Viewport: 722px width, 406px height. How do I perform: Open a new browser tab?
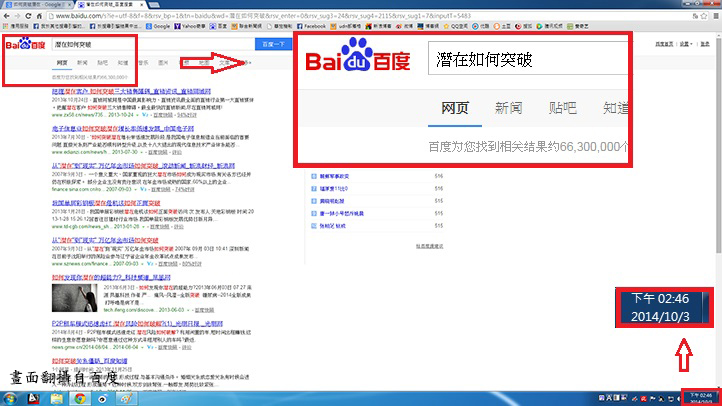click(x=154, y=5)
